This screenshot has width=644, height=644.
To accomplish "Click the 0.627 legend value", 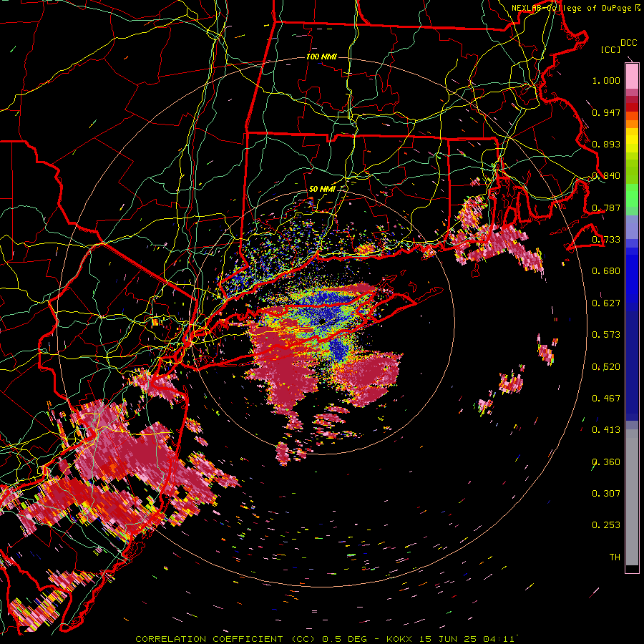I will tap(606, 303).
